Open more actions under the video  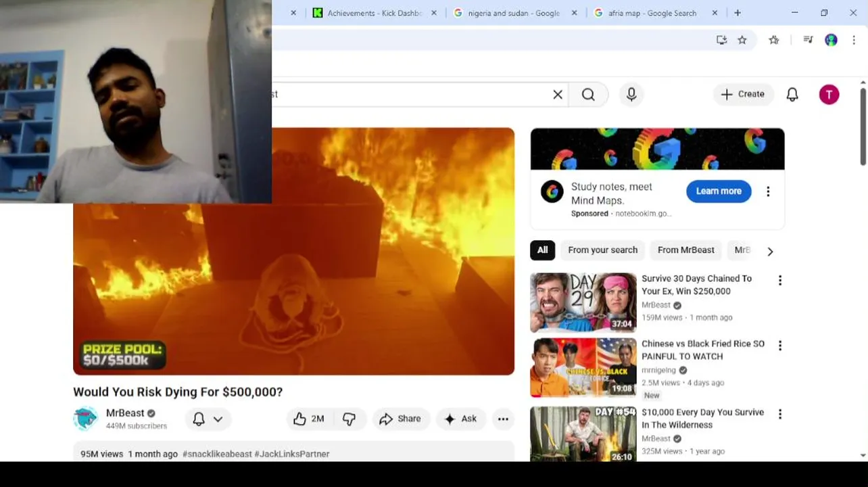(503, 419)
